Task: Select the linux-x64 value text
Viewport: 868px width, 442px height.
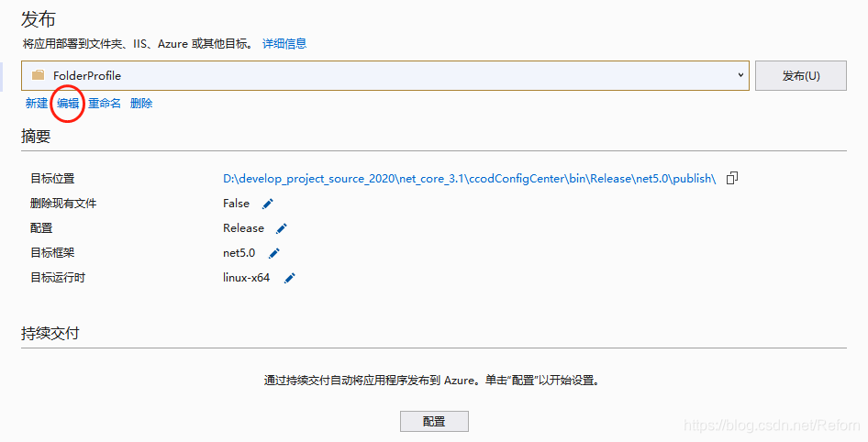Action: 246,278
